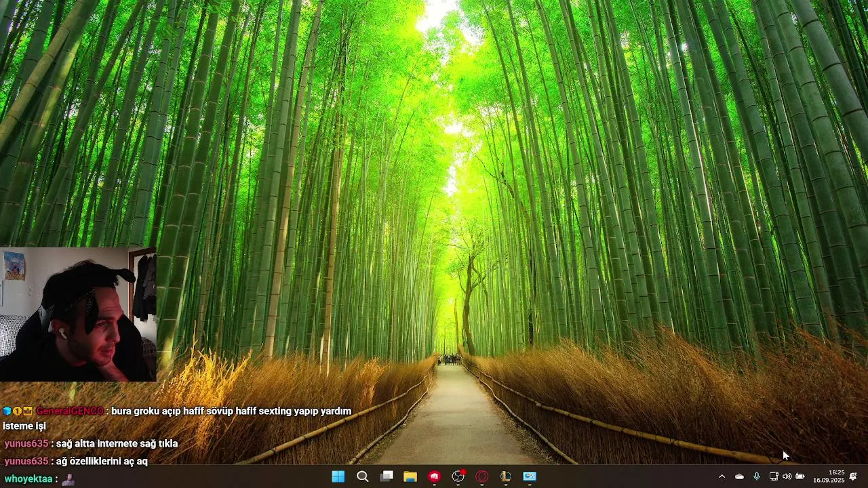
Task: Show hidden system tray icons
Action: [722, 476]
